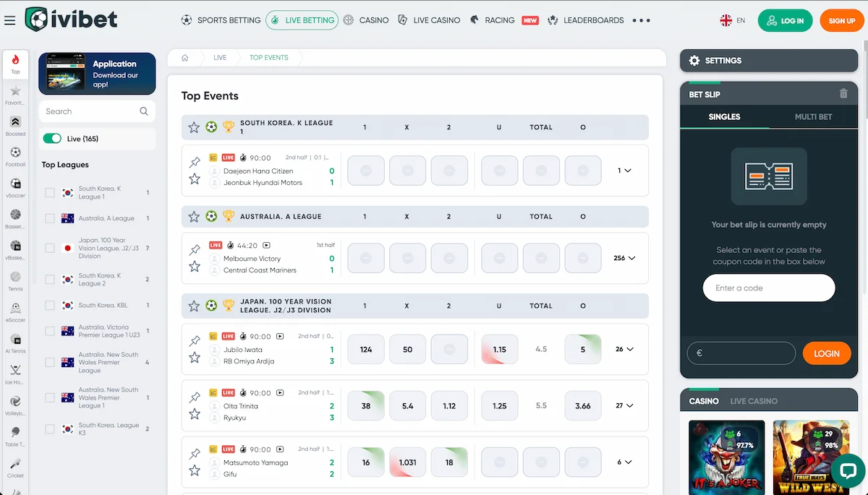Open Racing navigation item

[503, 20]
